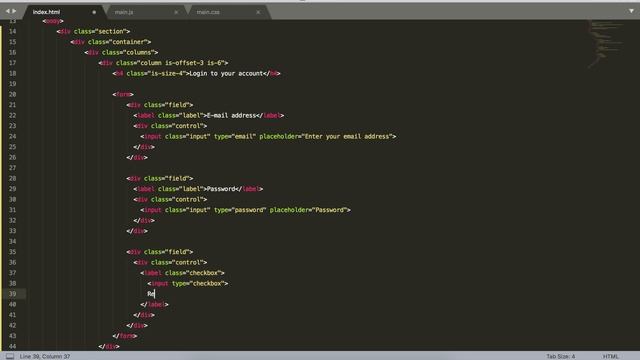Open the main.css tab

tap(208, 12)
